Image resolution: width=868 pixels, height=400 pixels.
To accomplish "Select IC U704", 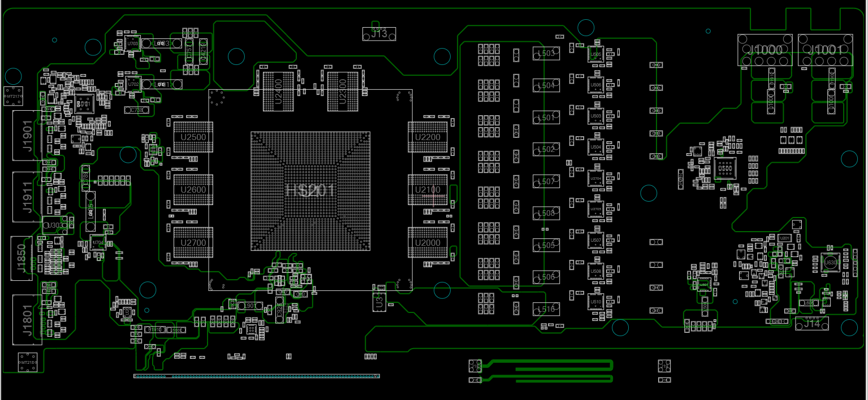I will 98,243.
